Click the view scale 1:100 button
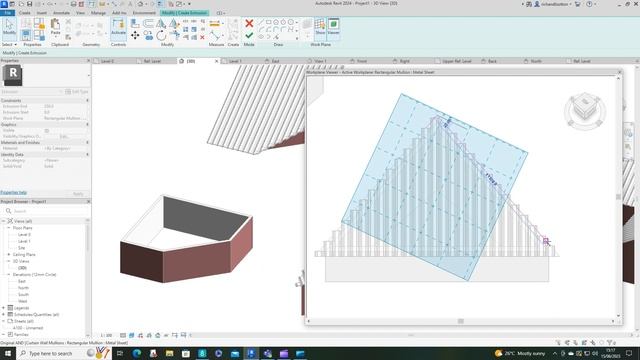Image resolution: width=640 pixels, height=360 pixels. [106, 335]
